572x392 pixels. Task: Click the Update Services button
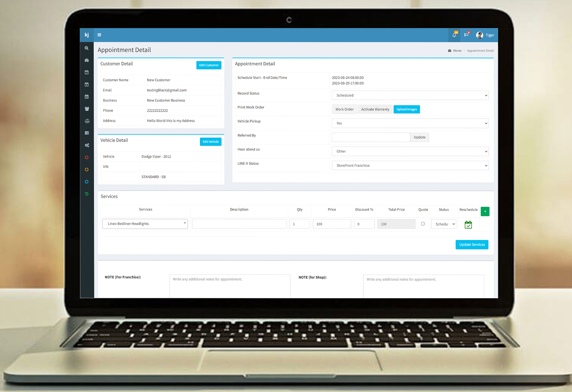(x=472, y=244)
